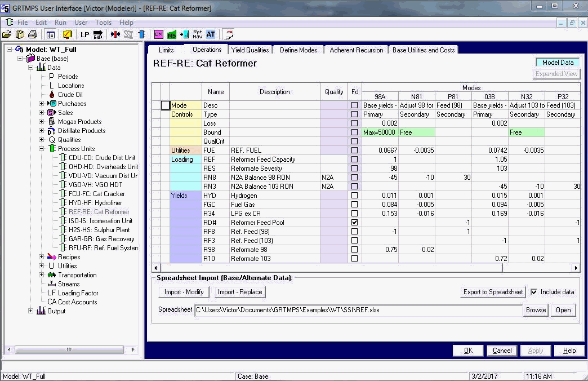This screenshot has height=381, width=588.
Task: Toggle the Include data checkbox
Action: [x=534, y=292]
